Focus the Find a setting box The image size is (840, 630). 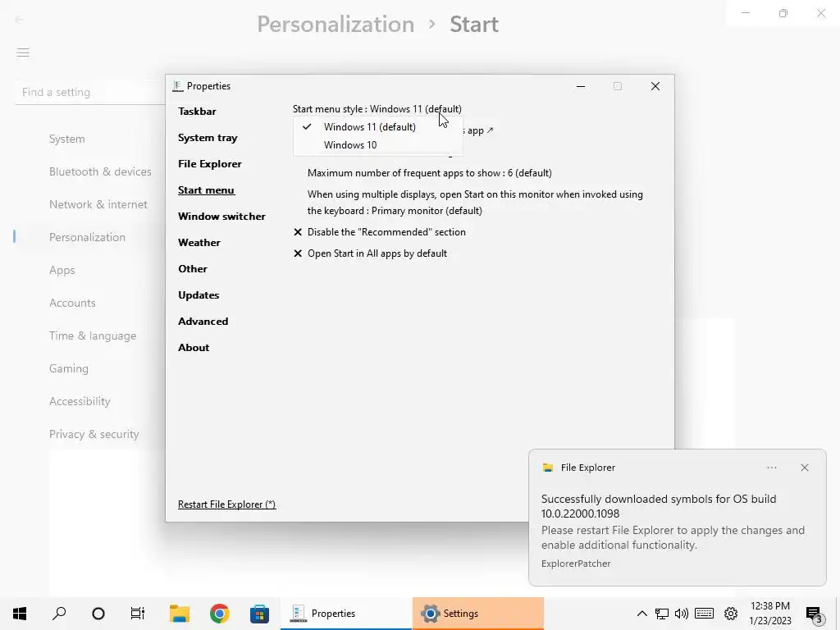pos(90,92)
